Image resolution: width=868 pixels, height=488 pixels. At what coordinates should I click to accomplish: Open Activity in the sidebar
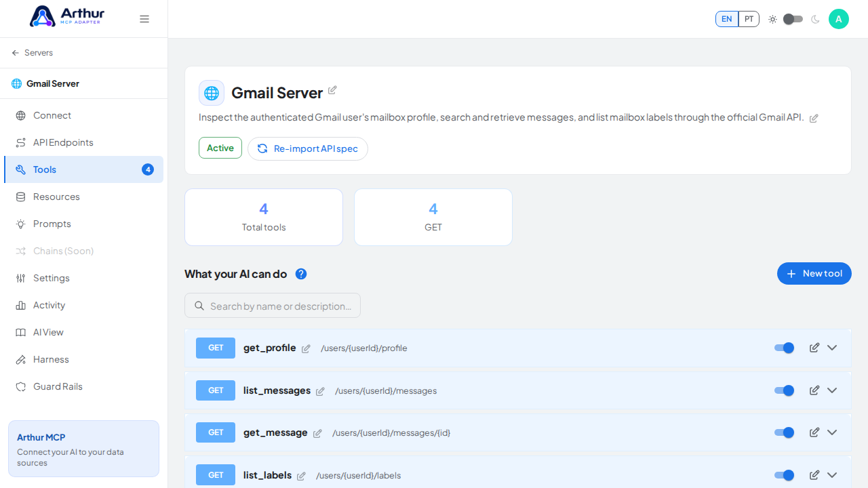point(84,305)
